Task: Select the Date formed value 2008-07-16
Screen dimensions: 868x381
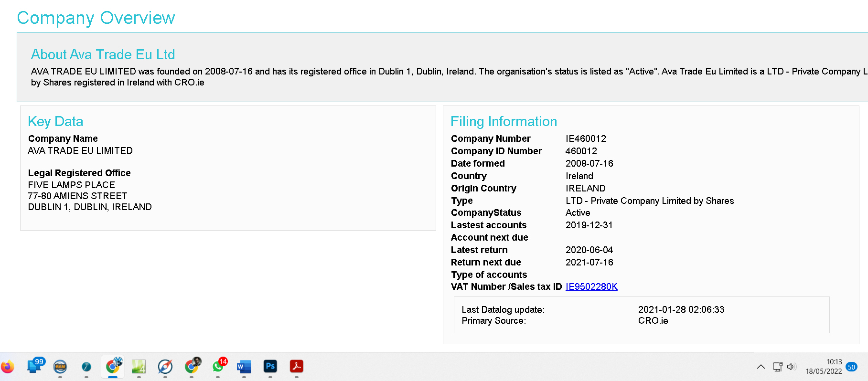Action: (x=589, y=163)
